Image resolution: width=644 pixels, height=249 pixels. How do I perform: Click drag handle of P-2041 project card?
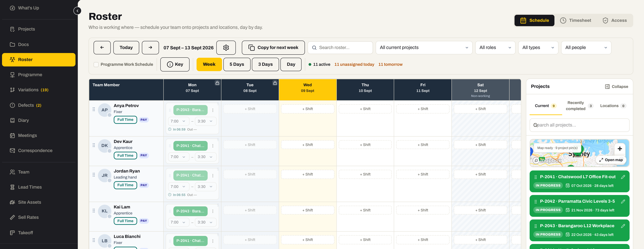[535, 177]
